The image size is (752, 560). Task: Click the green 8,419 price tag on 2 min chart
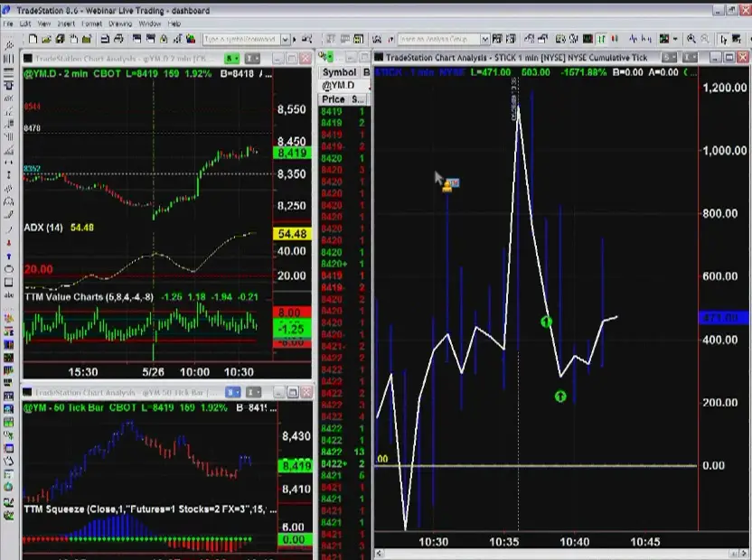292,153
